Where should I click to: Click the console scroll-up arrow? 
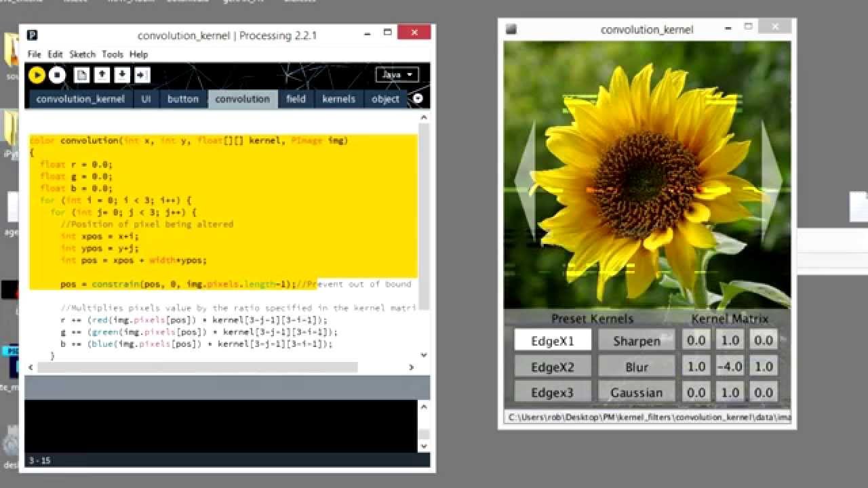point(424,407)
